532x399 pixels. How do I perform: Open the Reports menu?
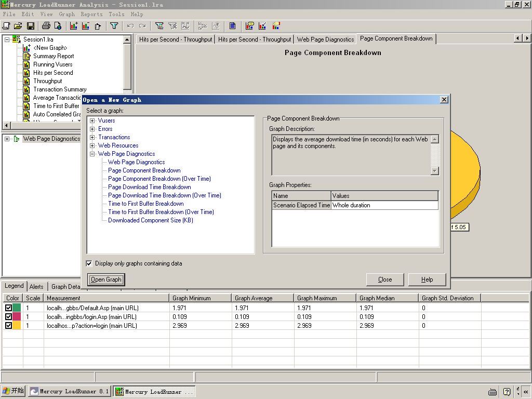point(91,14)
